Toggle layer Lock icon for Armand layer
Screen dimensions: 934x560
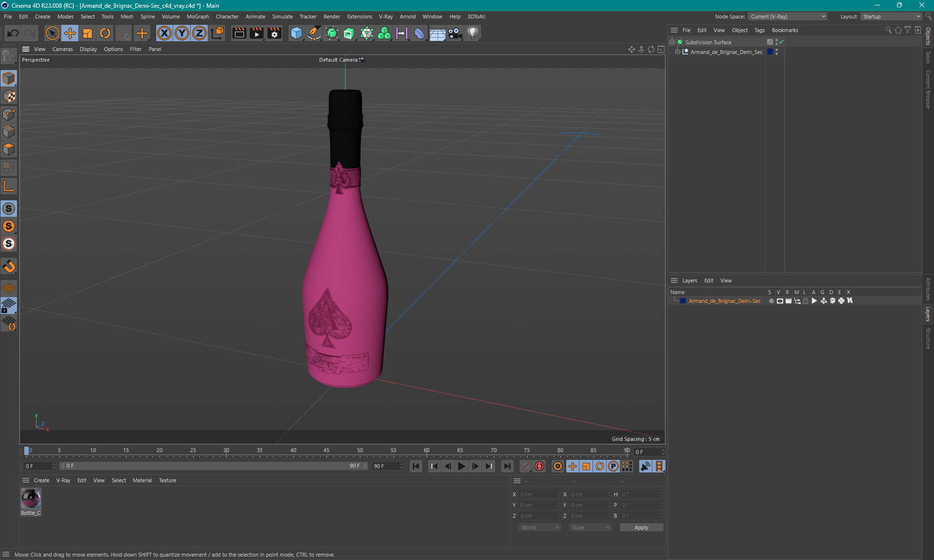(x=806, y=301)
